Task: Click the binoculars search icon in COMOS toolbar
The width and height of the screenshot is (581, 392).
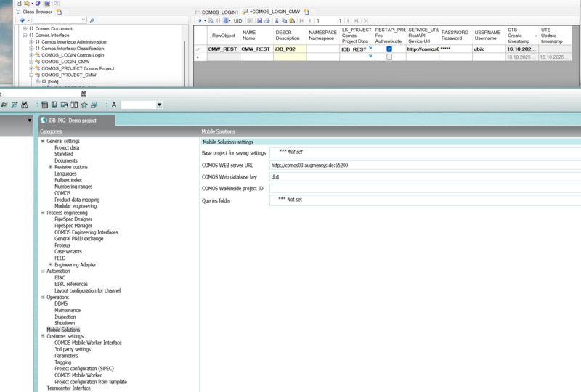Action: click(24, 105)
